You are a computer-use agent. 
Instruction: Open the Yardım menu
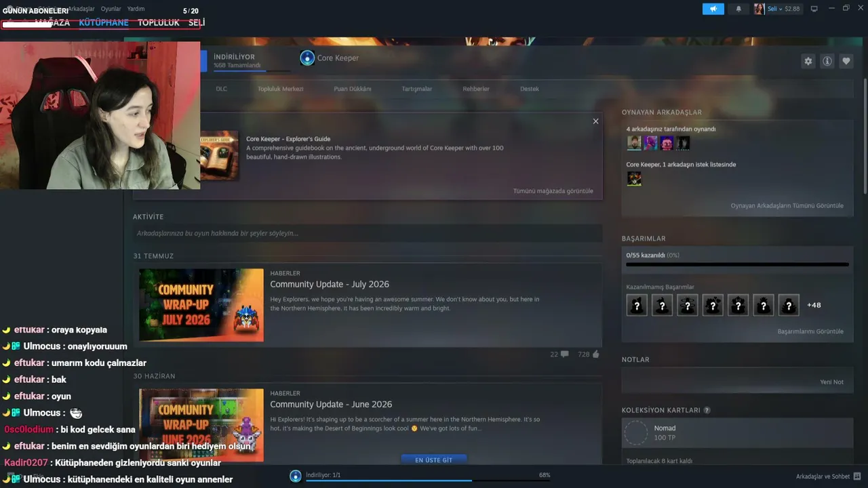[136, 9]
